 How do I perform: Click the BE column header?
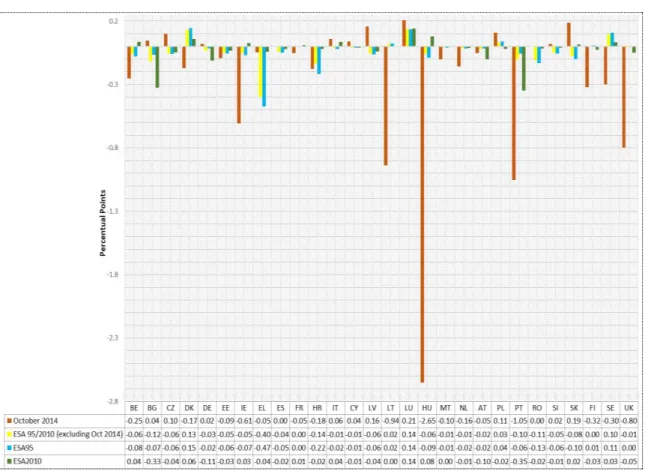point(134,408)
